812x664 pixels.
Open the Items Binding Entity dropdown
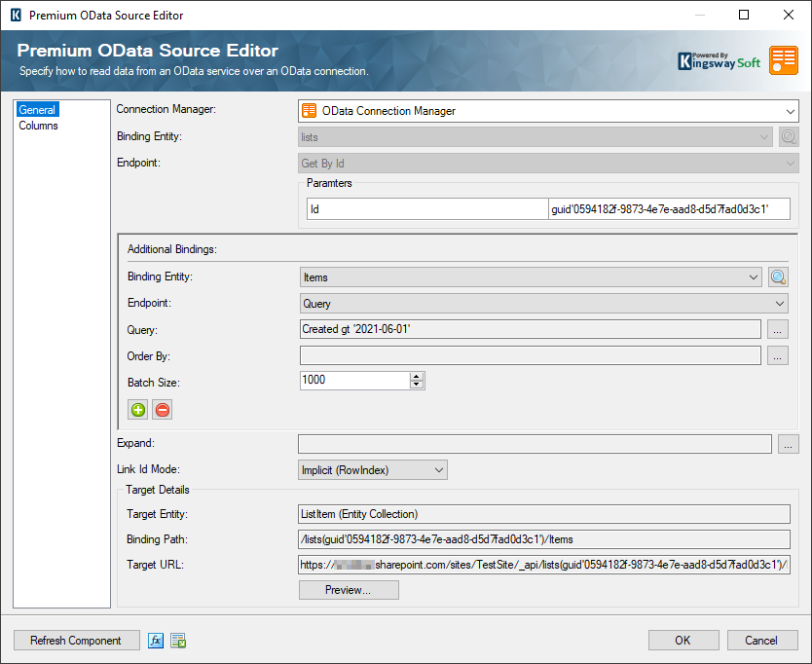tap(754, 277)
